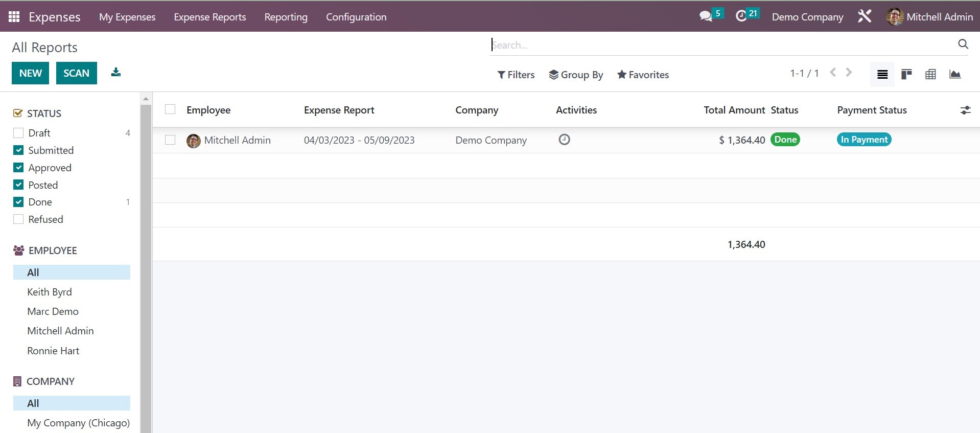
Task: Sort by Expense Report column header
Action: pyautogui.click(x=339, y=110)
